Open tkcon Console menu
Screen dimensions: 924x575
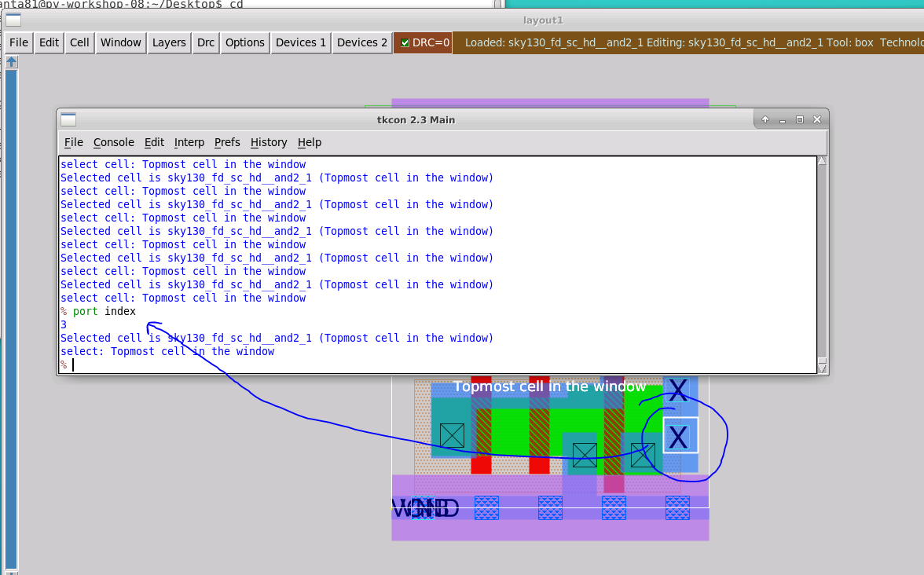pyautogui.click(x=114, y=143)
